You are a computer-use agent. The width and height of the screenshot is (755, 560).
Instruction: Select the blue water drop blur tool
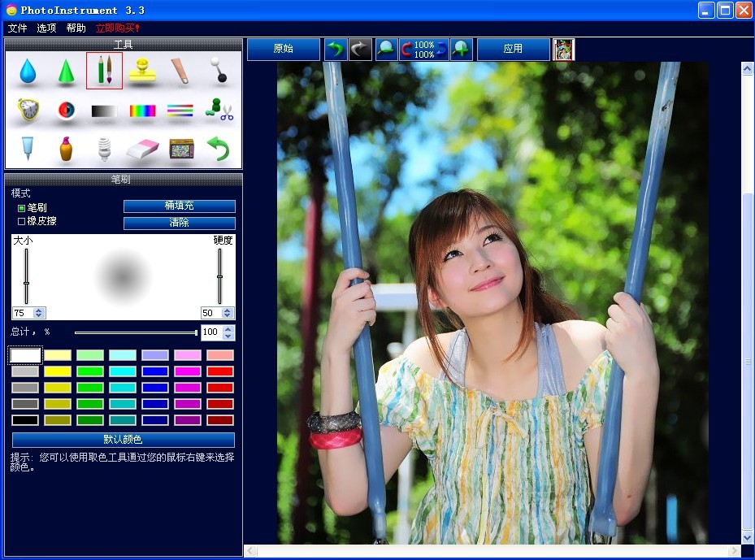click(28, 72)
